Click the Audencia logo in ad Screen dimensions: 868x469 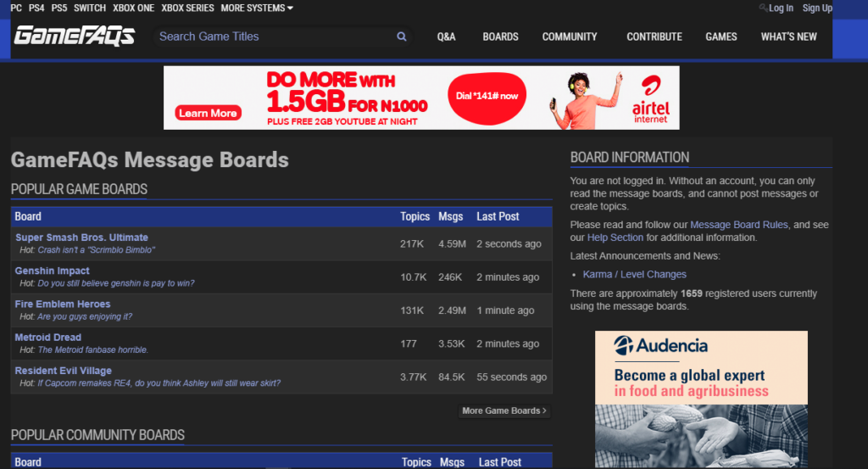[660, 345]
